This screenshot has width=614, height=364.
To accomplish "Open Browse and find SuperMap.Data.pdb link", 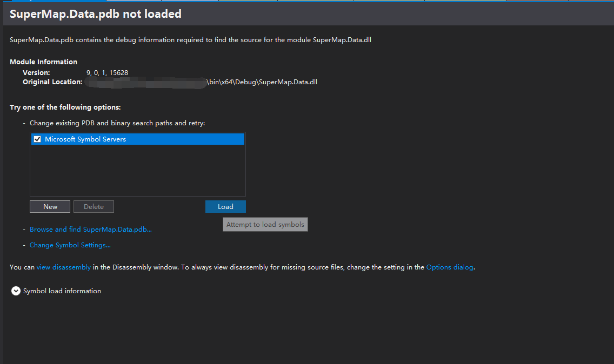I will 91,230.
